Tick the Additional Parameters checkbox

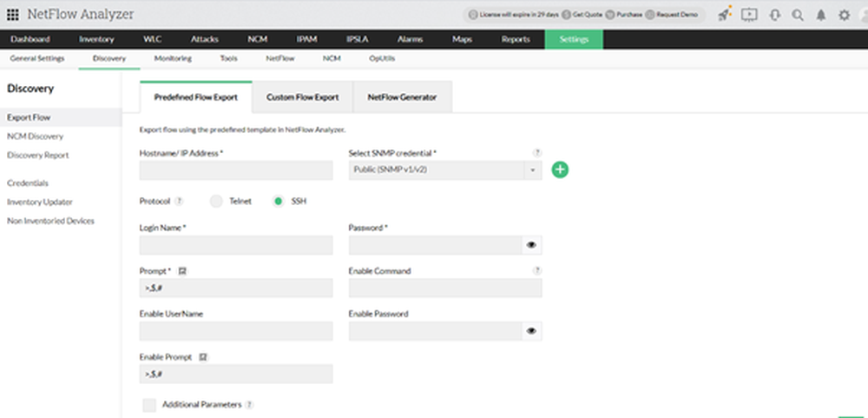(x=149, y=405)
